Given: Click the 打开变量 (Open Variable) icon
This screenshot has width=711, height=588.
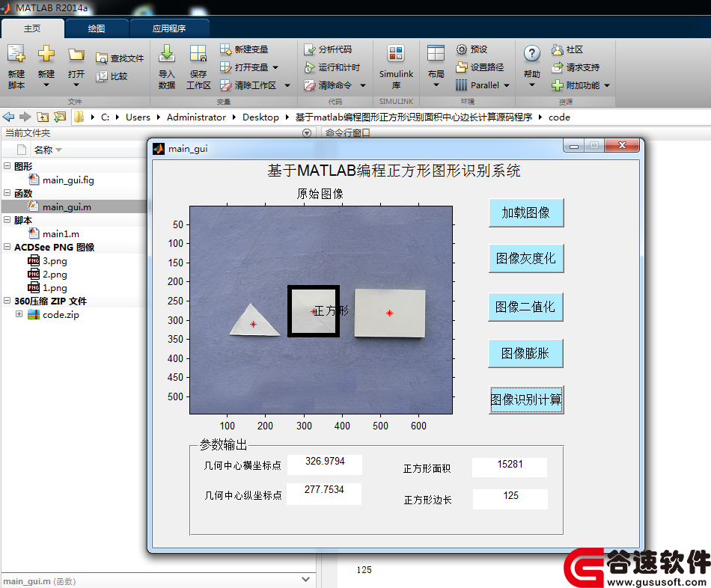Looking at the screenshot, I should point(225,67).
